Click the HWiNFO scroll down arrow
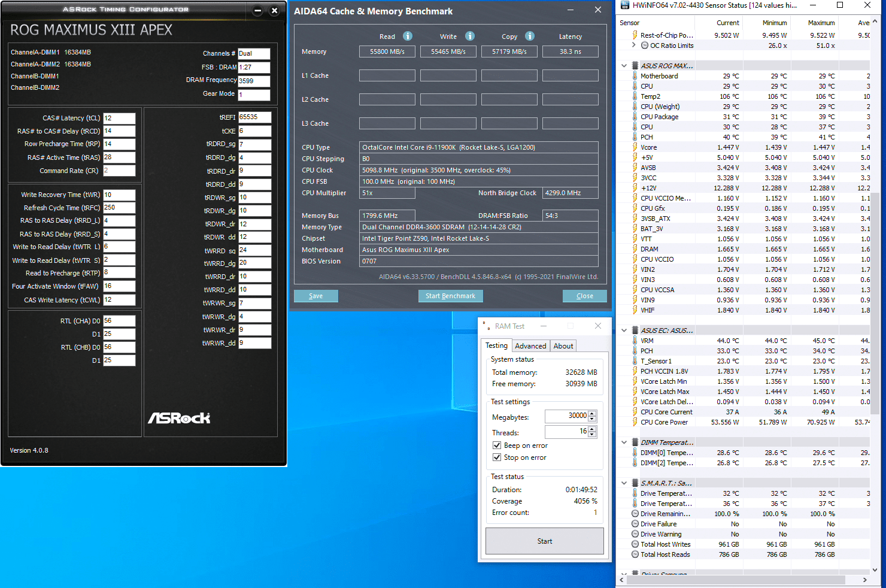886x588 pixels. [x=875, y=570]
